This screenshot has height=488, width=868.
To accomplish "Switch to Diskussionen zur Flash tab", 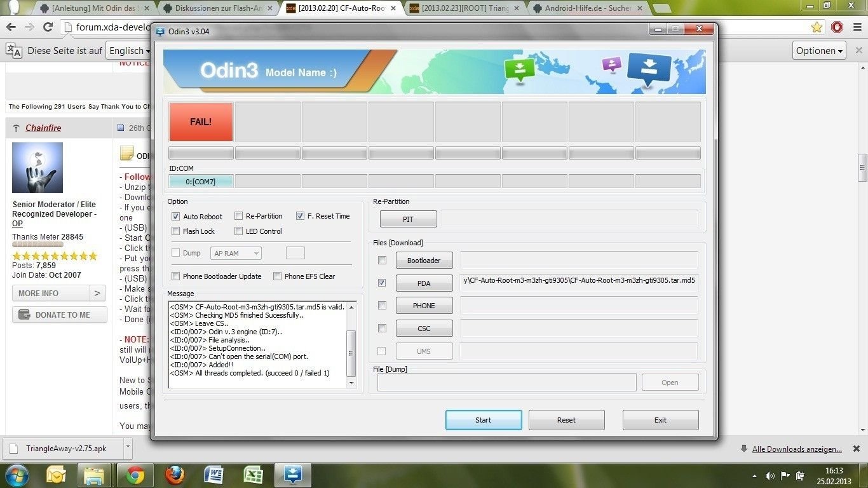I will pyautogui.click(x=218, y=8).
